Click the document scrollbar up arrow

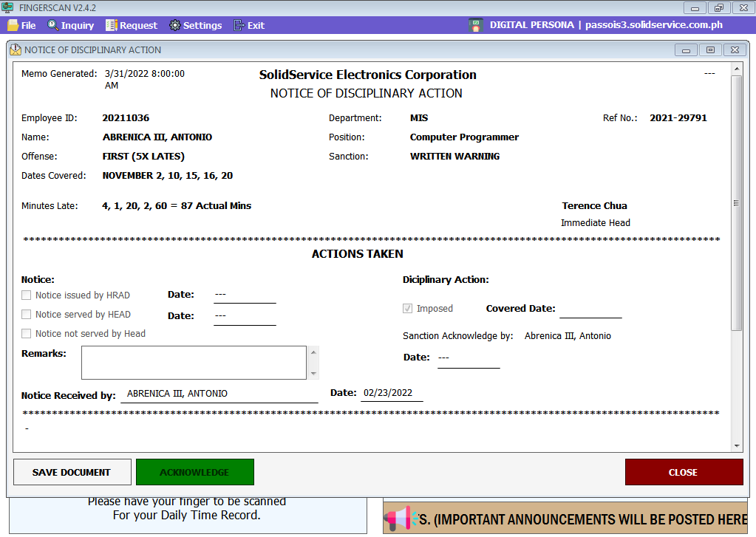click(736, 69)
